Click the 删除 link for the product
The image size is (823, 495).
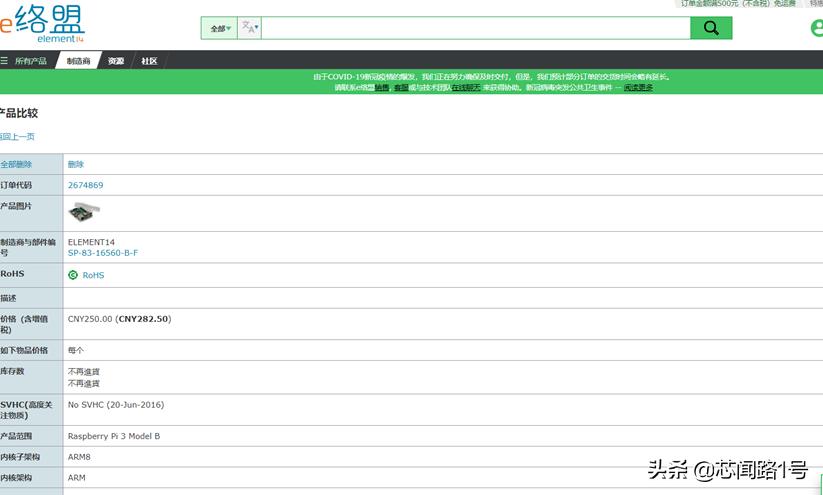click(x=76, y=164)
